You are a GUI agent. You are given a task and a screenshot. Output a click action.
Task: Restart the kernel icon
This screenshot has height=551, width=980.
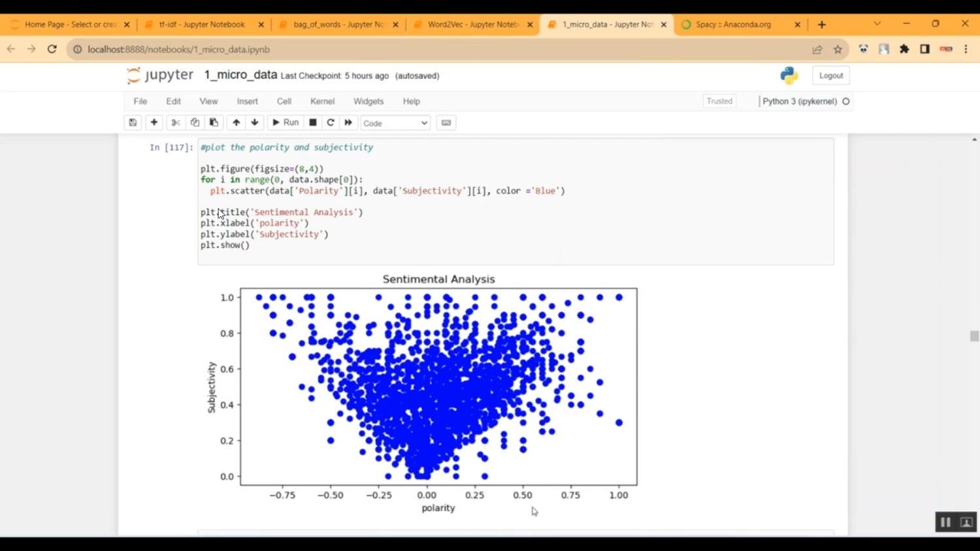pos(331,123)
